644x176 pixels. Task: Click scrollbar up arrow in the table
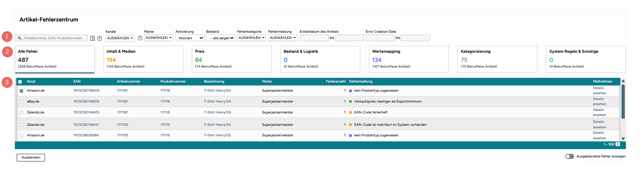click(623, 81)
